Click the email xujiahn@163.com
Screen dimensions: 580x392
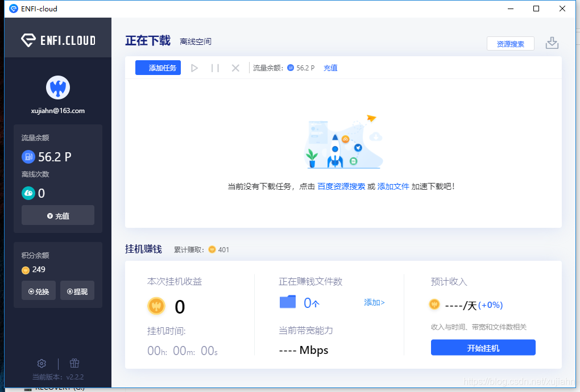click(x=58, y=111)
